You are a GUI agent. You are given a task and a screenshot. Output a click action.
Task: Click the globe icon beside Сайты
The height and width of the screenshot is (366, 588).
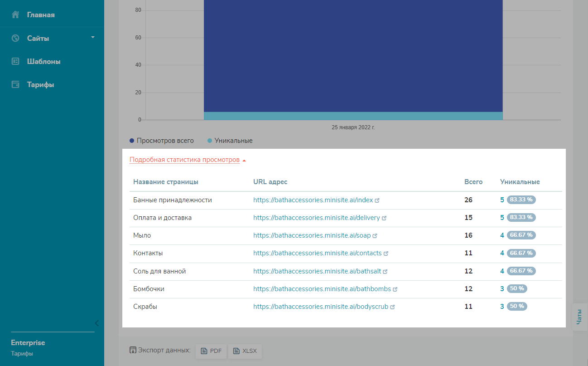15,38
